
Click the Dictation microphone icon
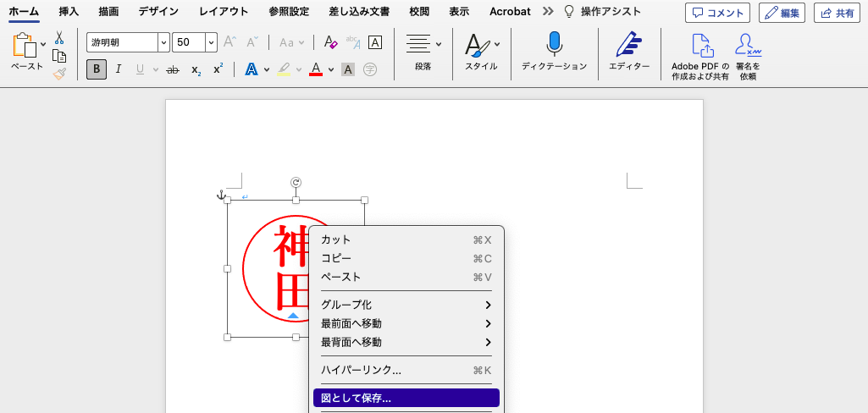(554, 44)
